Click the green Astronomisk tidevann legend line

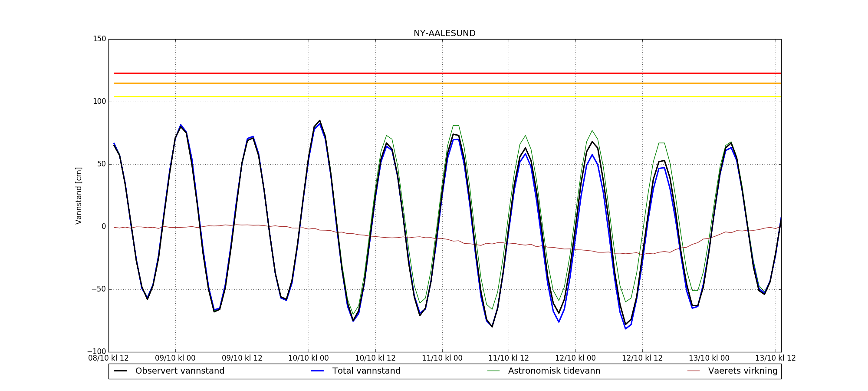tap(493, 371)
